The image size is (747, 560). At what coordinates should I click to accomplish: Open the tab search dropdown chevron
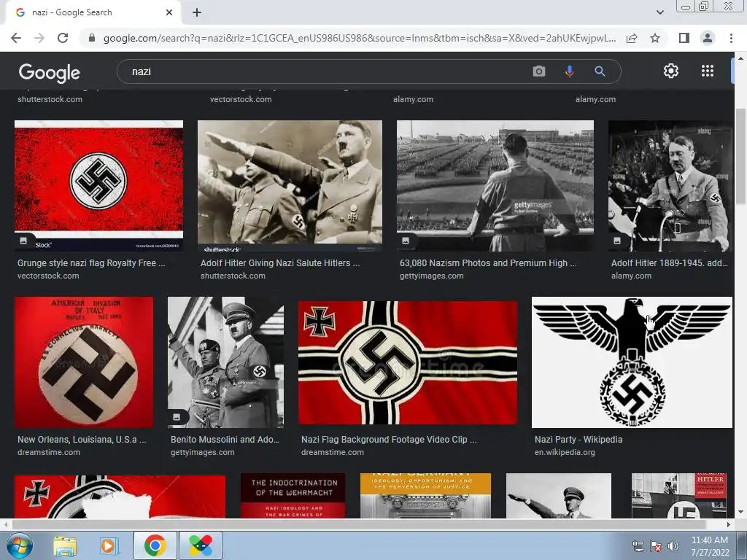point(659,12)
